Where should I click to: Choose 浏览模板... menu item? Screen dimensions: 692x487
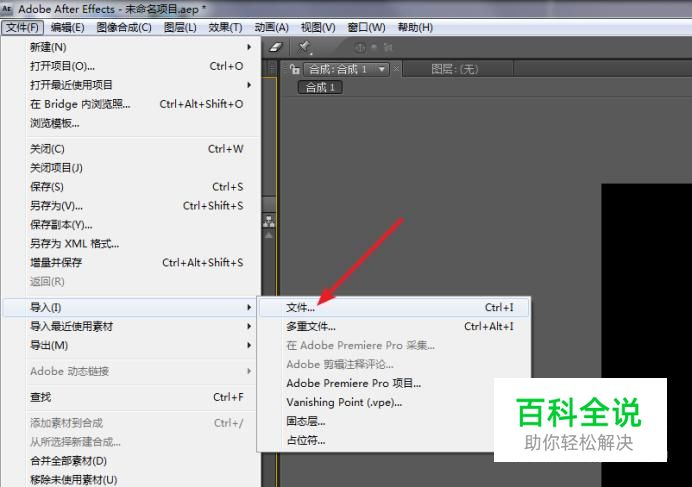click(131, 123)
